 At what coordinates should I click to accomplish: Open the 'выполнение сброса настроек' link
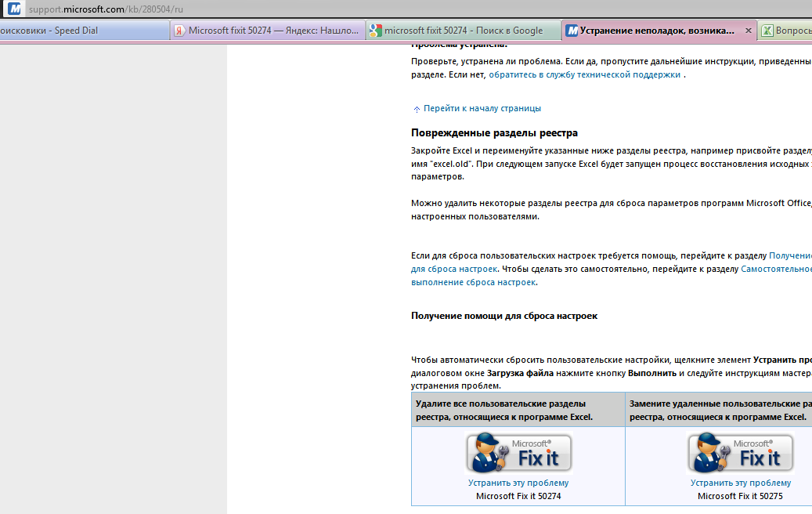[473, 282]
